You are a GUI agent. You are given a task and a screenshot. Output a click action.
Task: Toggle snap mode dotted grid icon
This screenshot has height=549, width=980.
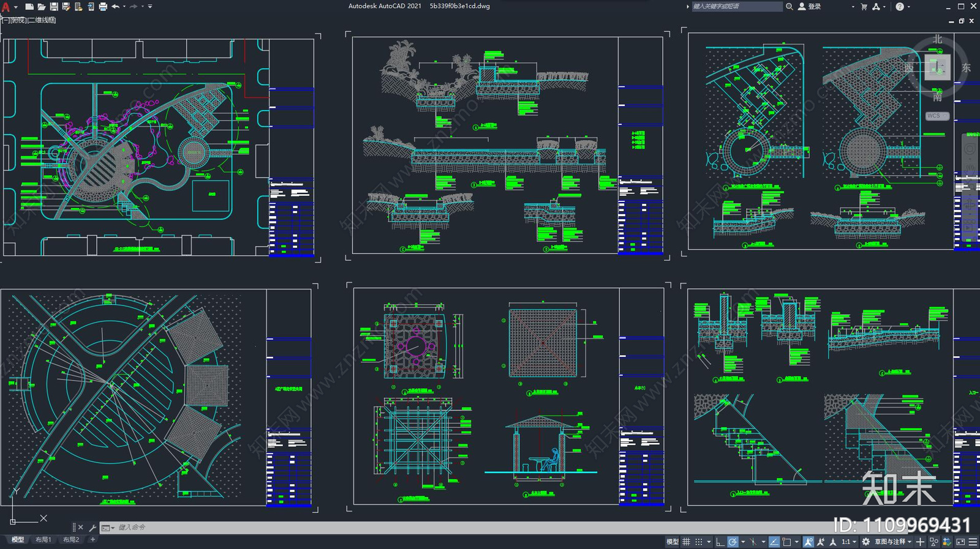[x=699, y=542]
